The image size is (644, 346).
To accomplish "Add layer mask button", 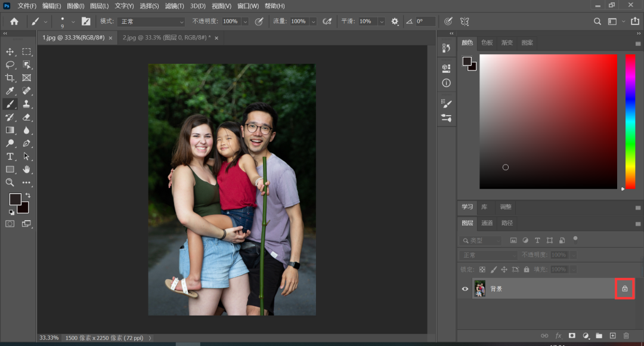I will (x=572, y=336).
